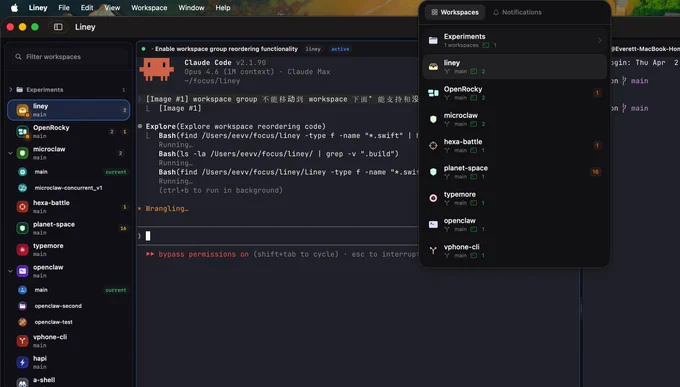This screenshot has width=680, height=387.
Task: Click bypass permissions on text in terminal
Action: [x=203, y=254]
